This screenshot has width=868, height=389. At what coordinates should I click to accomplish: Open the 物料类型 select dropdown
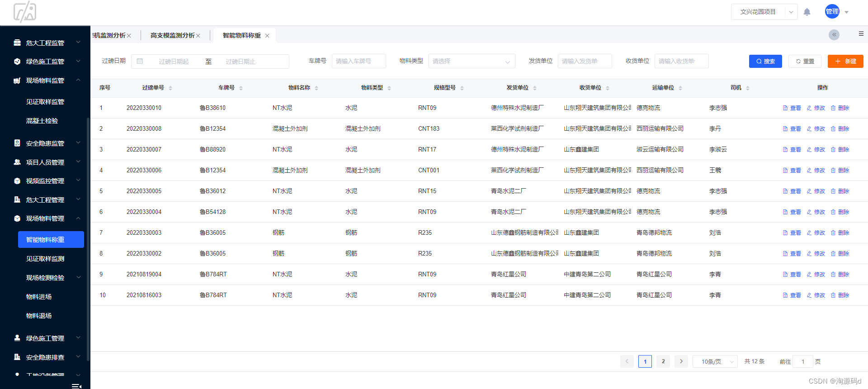pyautogui.click(x=472, y=61)
